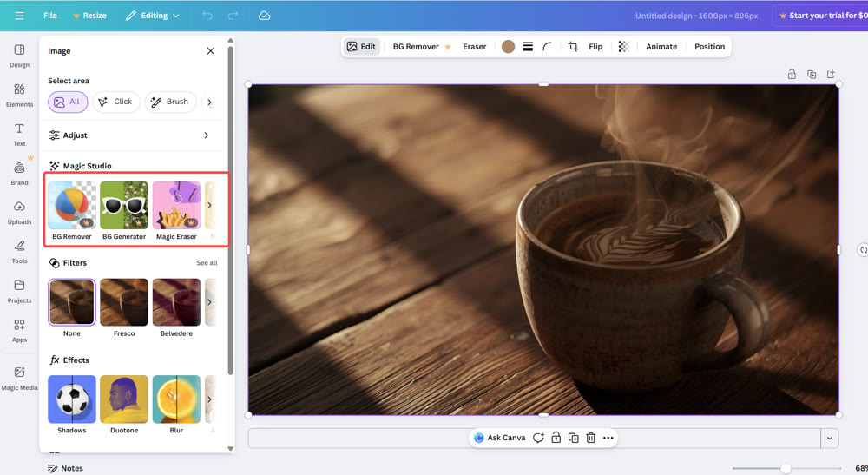Click BG Remover in top toolbar

click(x=422, y=47)
